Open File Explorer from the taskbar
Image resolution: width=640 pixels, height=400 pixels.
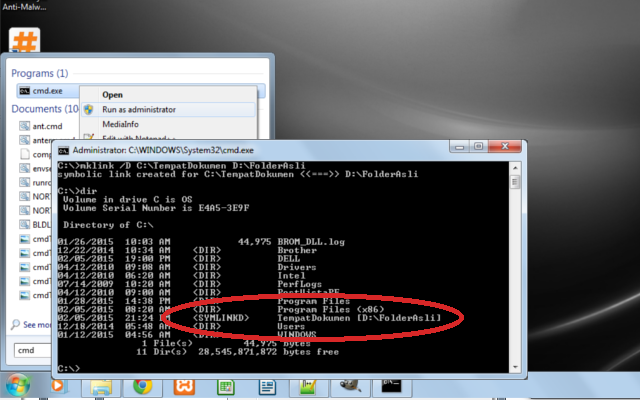[x=102, y=386]
